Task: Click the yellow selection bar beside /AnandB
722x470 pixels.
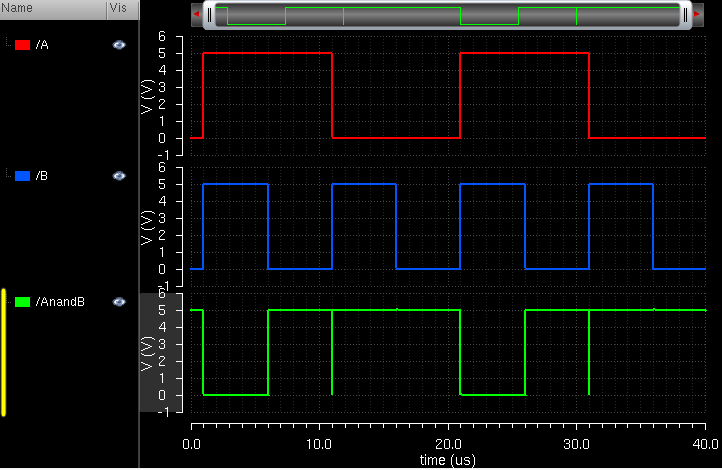Action: pos(4,352)
